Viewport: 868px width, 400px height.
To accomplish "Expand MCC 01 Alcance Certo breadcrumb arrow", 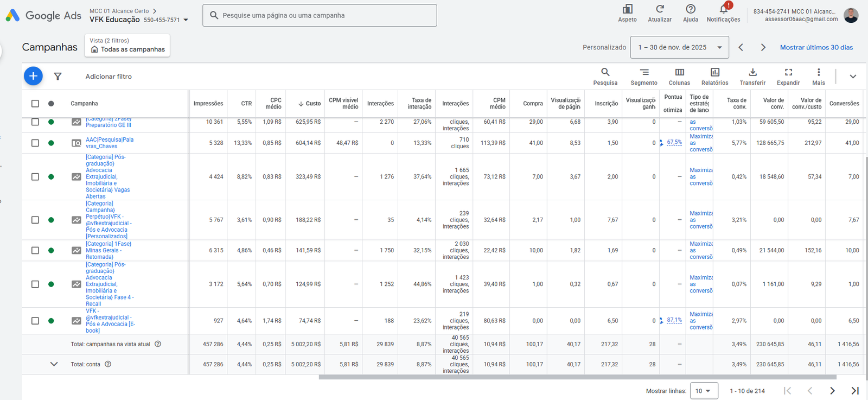I will tap(155, 11).
